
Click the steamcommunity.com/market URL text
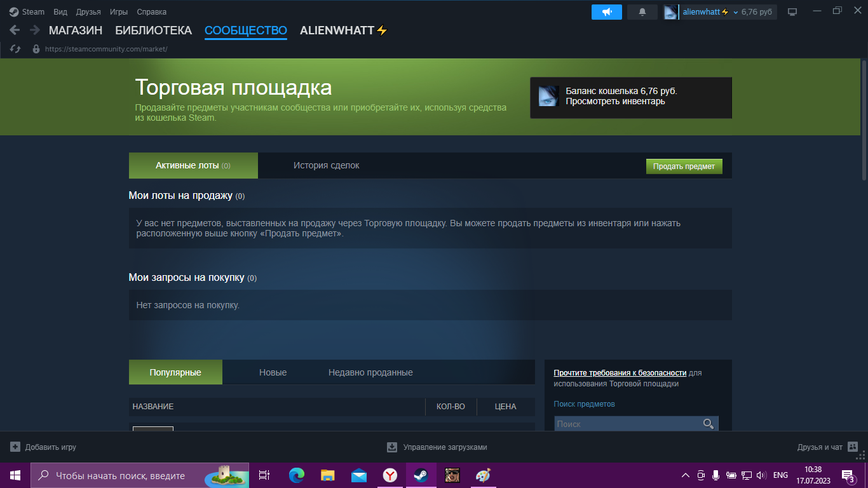tap(106, 49)
